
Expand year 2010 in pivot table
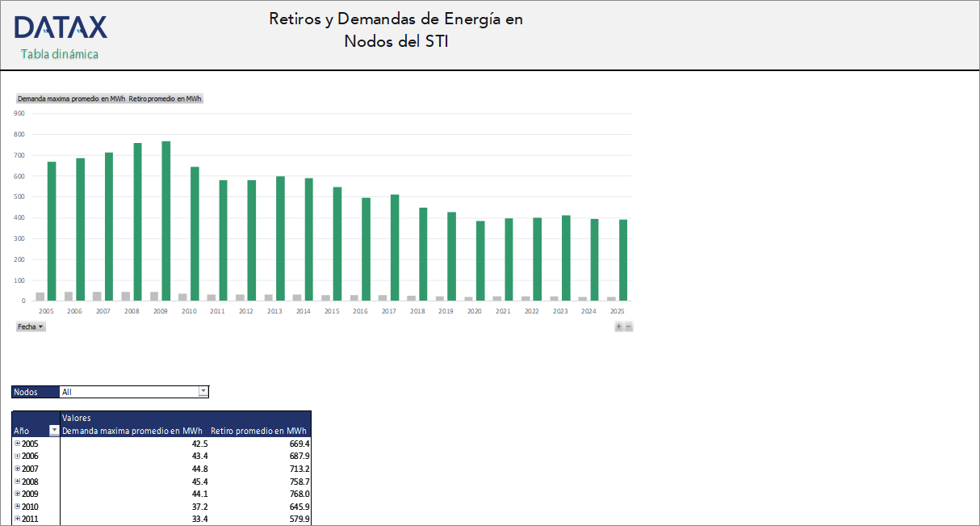click(x=18, y=507)
